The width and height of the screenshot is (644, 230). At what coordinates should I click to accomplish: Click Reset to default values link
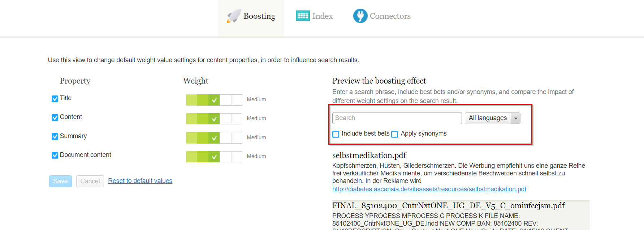140,181
